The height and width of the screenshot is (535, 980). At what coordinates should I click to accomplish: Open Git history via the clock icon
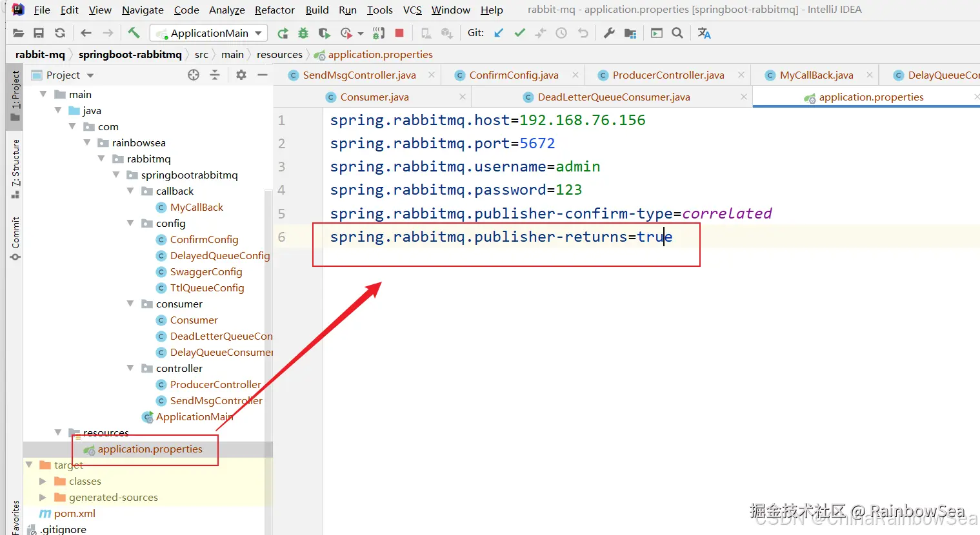coord(561,33)
